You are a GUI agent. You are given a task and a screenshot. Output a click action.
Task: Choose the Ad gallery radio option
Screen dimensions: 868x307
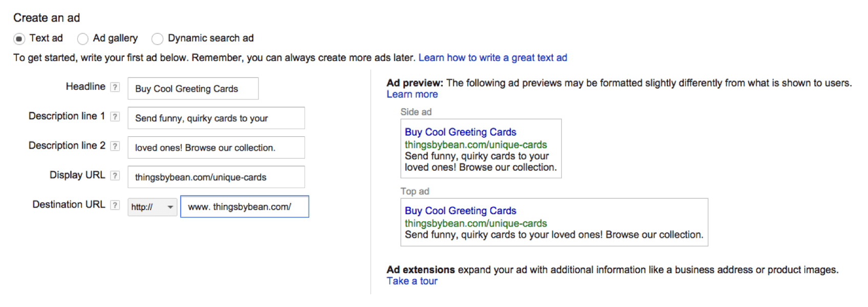[x=82, y=38]
